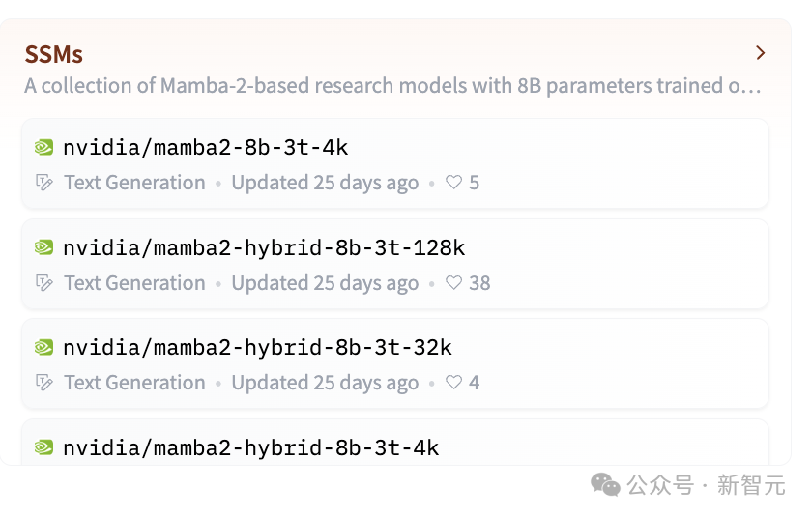812x518 pixels.
Task: Click Text Generation icon on mamba2-hybrid-8b-3t-32k
Action: 43,383
